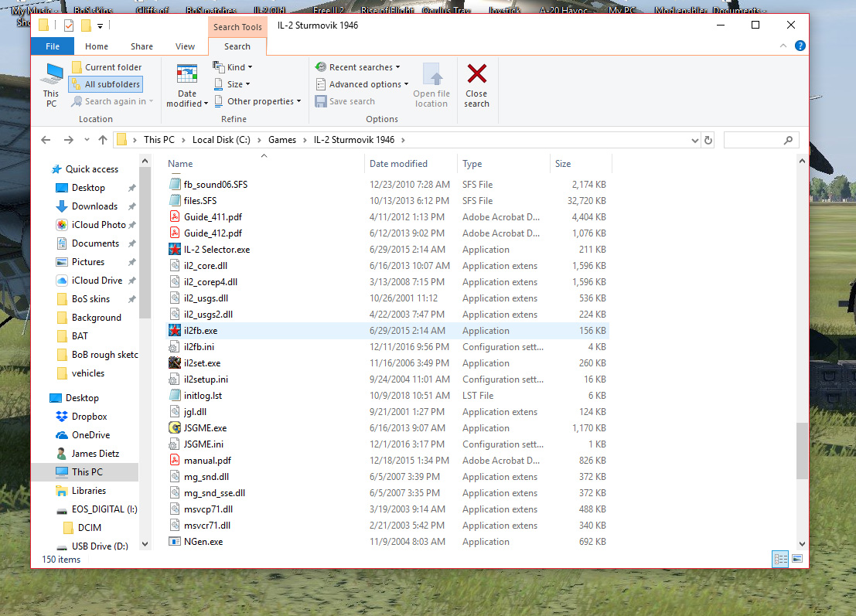Select the IL-2 Selector.exe icon
Viewport: 856px width, 616px height.
pos(175,250)
